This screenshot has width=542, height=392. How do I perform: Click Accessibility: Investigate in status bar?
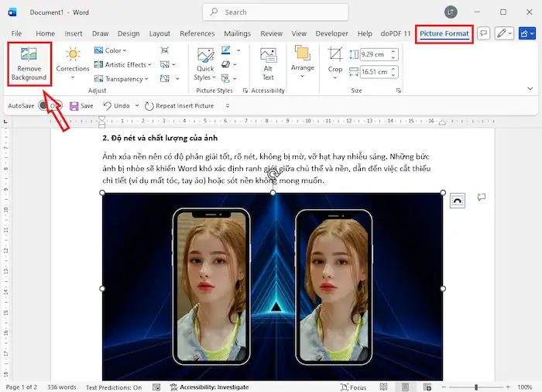tap(210, 387)
